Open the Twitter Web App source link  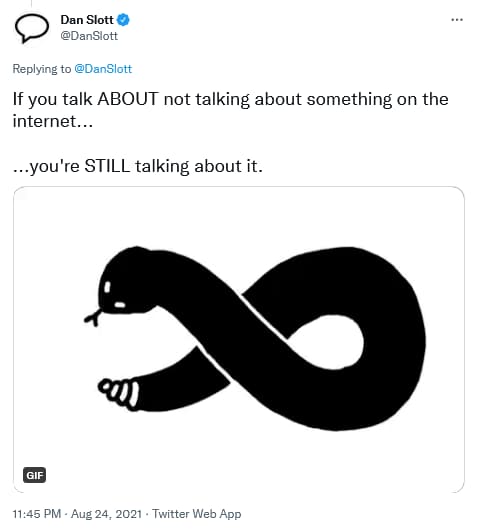click(197, 514)
